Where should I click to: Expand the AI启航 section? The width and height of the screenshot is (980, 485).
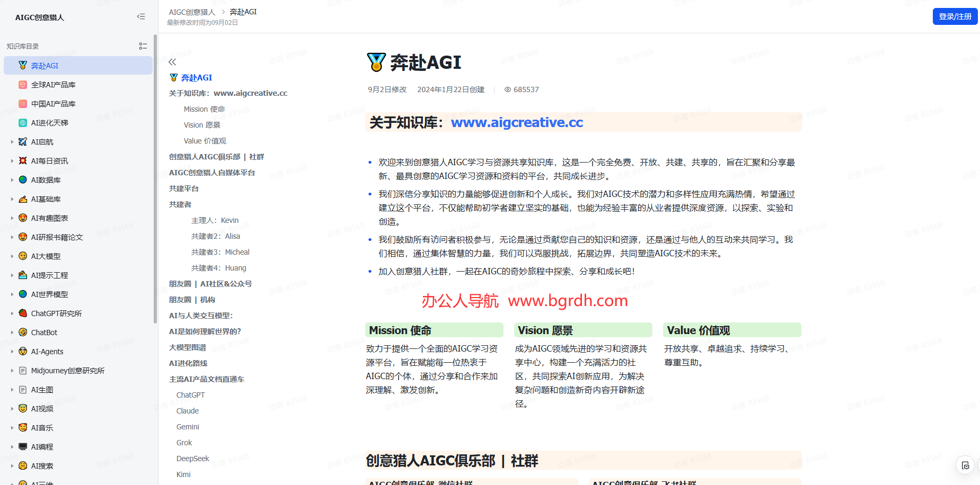tap(13, 141)
